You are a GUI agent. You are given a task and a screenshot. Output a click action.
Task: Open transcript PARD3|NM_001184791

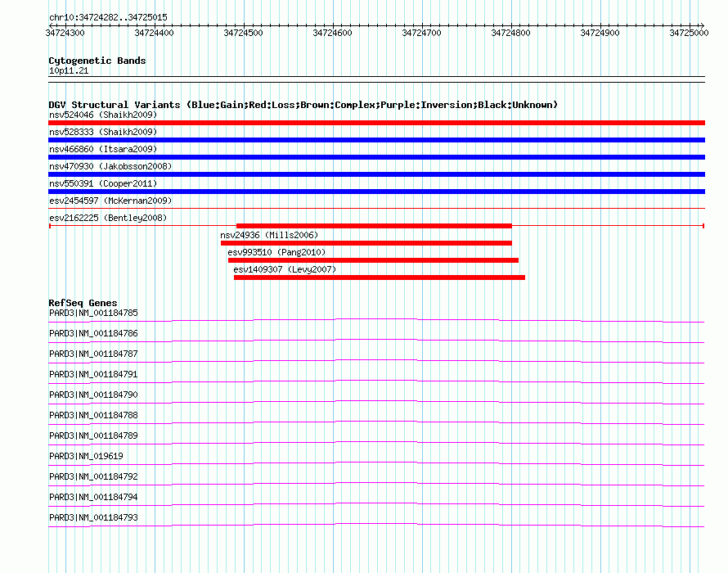(x=93, y=375)
